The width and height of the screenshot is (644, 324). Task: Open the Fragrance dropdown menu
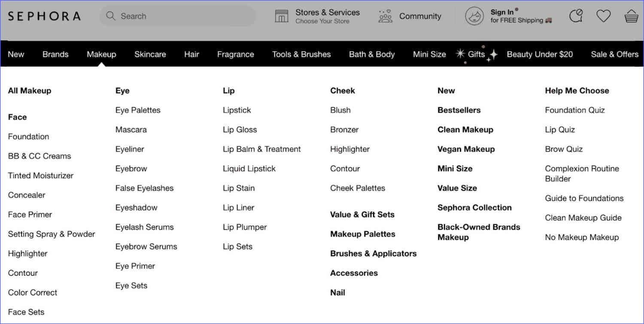(235, 54)
